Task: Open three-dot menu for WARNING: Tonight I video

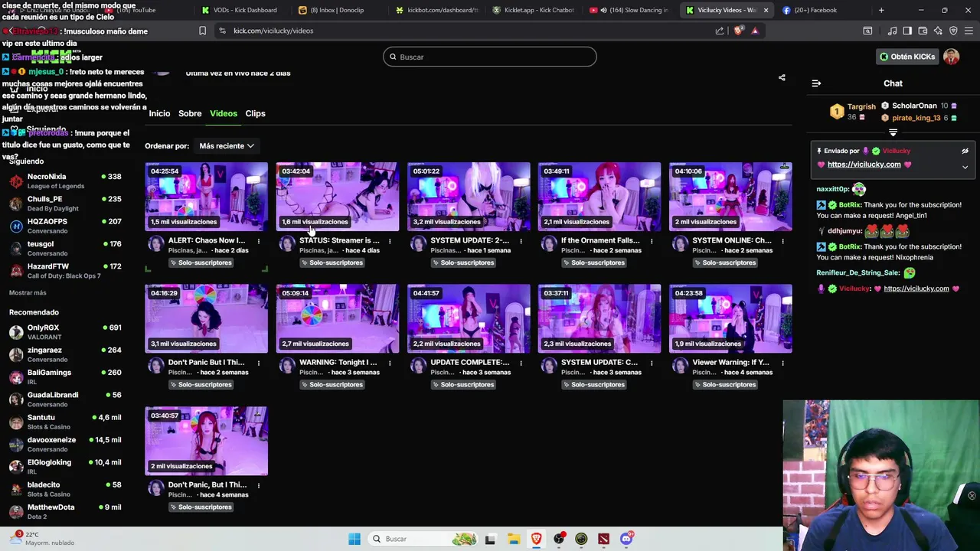Action: pos(390,363)
